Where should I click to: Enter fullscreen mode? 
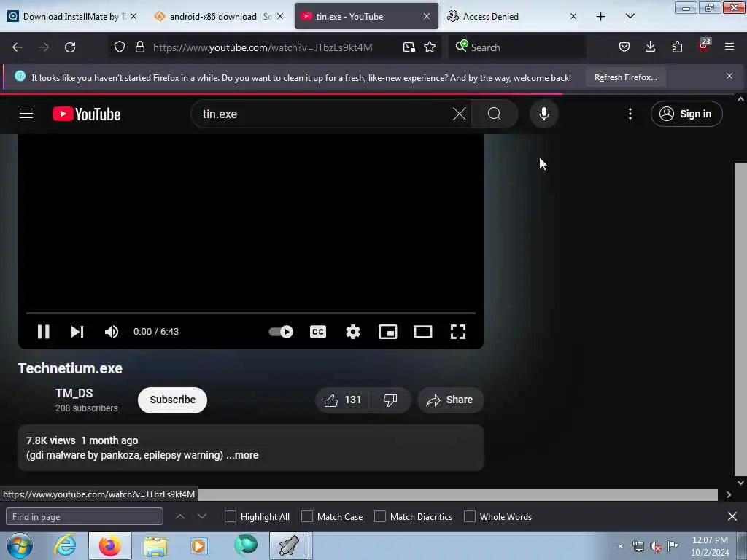pos(458,332)
